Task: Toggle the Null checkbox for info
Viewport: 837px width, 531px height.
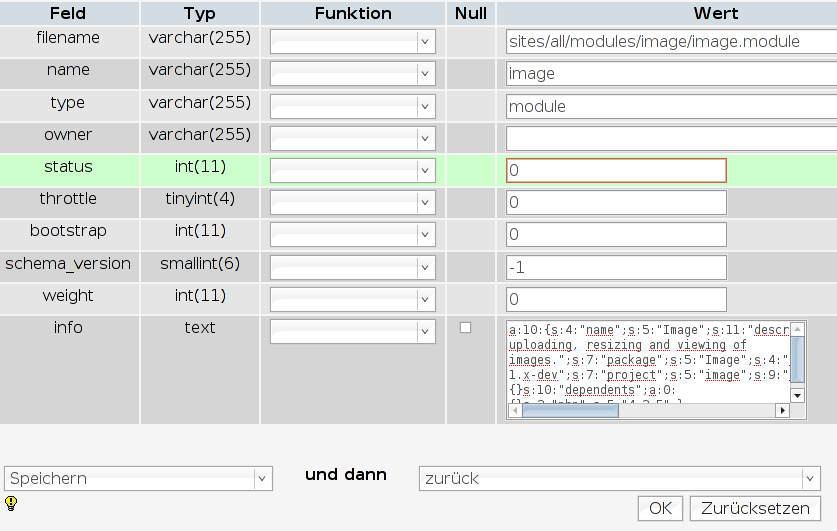Action: (465, 328)
